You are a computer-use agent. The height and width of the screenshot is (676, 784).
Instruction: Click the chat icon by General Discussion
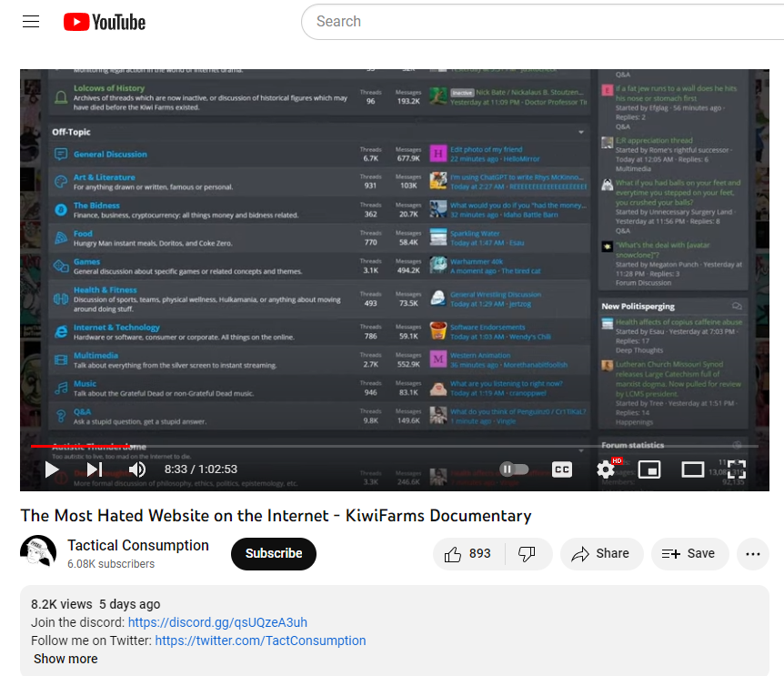point(61,154)
